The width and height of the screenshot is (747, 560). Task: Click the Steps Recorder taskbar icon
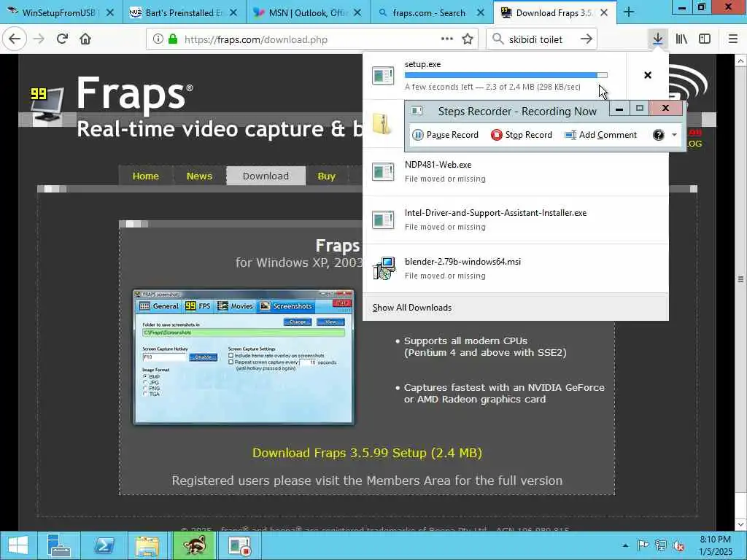239,545
